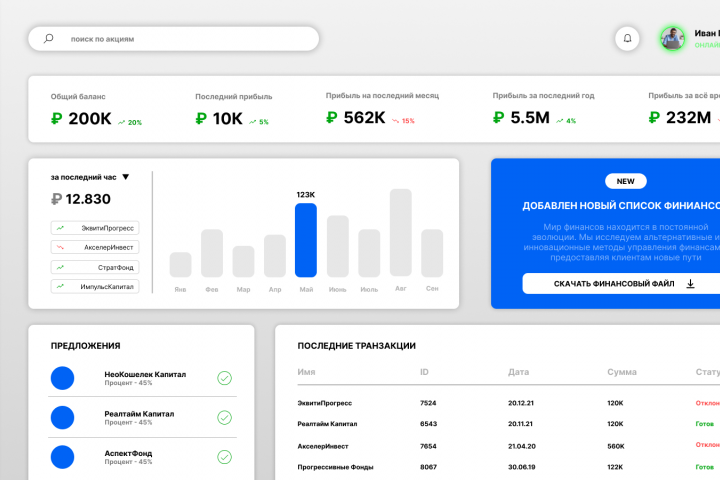Select the АкселерИнвест chip
The image size is (720, 480).
point(95,247)
